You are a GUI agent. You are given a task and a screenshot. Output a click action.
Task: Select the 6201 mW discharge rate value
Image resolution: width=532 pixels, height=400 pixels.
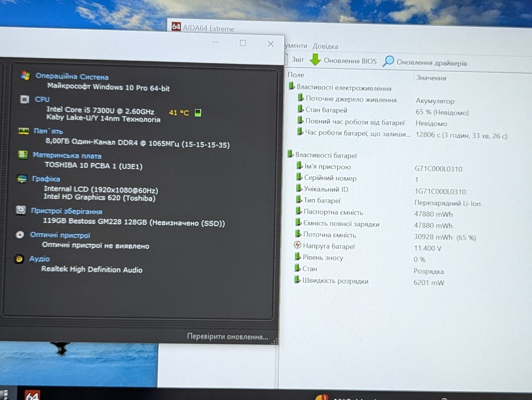pos(429,282)
